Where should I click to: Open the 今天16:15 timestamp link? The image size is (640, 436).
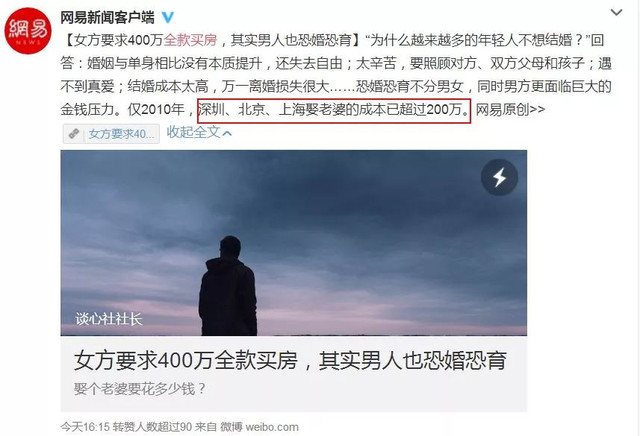pyautogui.click(x=85, y=427)
